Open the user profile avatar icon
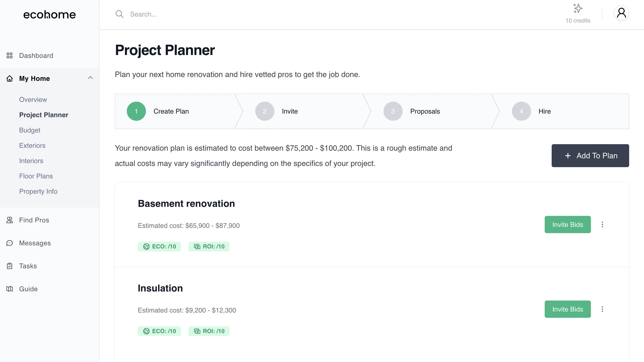 click(622, 12)
